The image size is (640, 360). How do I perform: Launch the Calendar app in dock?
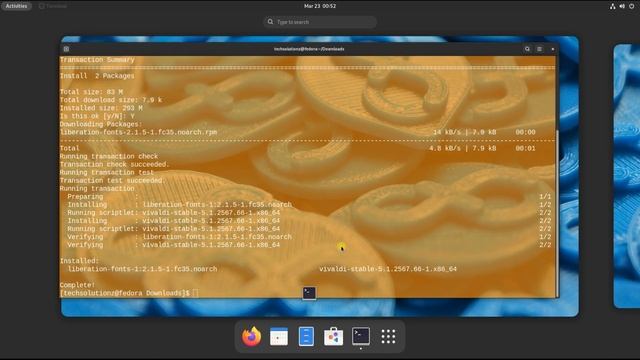pyautogui.click(x=279, y=337)
